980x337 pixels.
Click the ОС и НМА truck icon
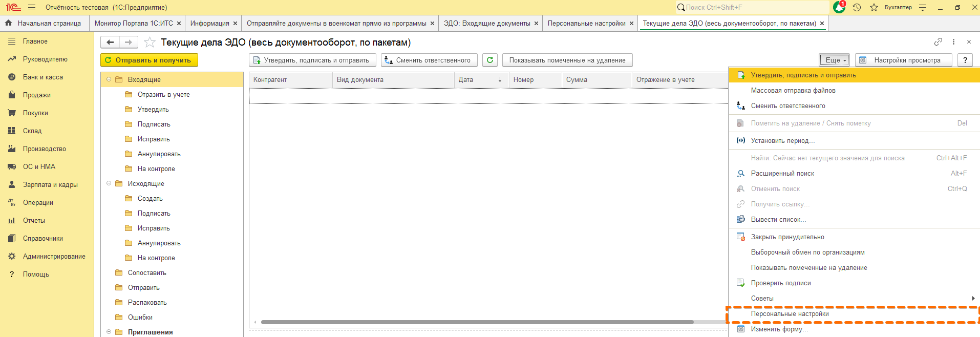[x=12, y=166]
